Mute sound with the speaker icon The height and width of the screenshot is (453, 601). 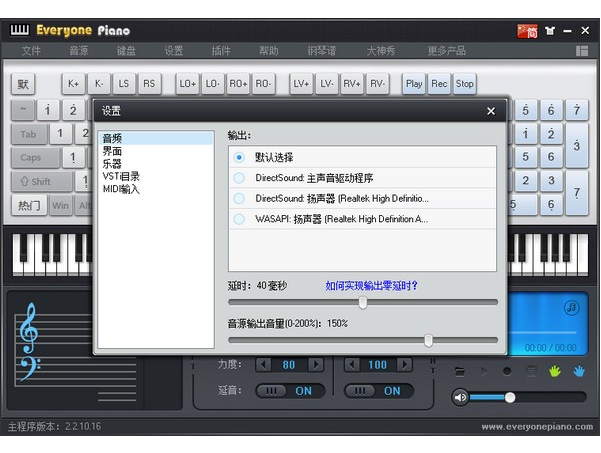[461, 397]
